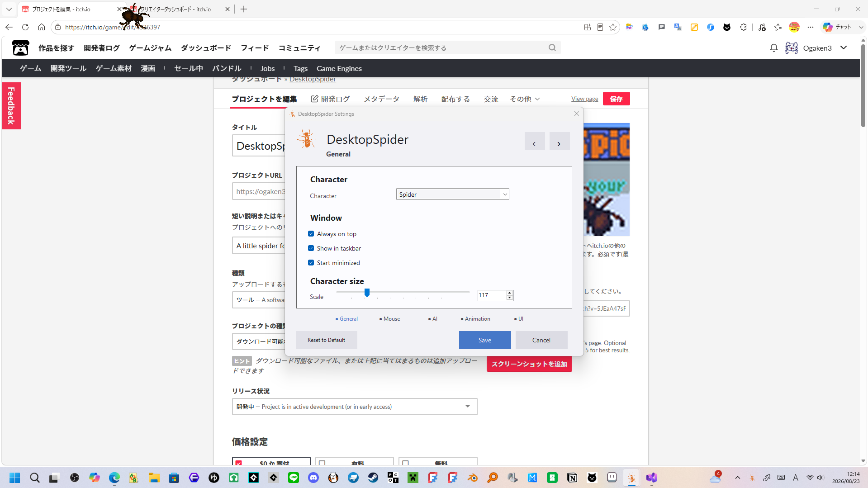Click the red Feedback side tab
This screenshot has height=488, width=868.
coord(11,105)
